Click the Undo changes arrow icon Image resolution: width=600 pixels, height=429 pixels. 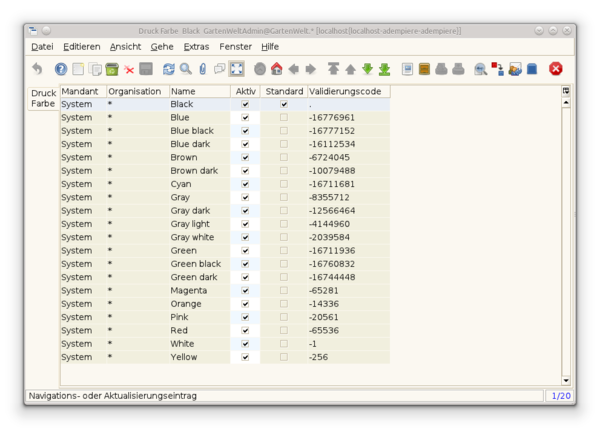tap(37, 69)
